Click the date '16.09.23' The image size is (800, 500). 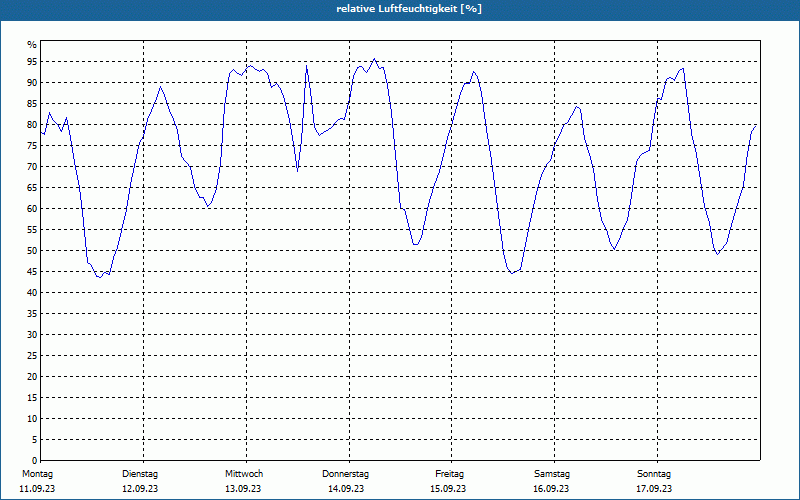[551, 489]
